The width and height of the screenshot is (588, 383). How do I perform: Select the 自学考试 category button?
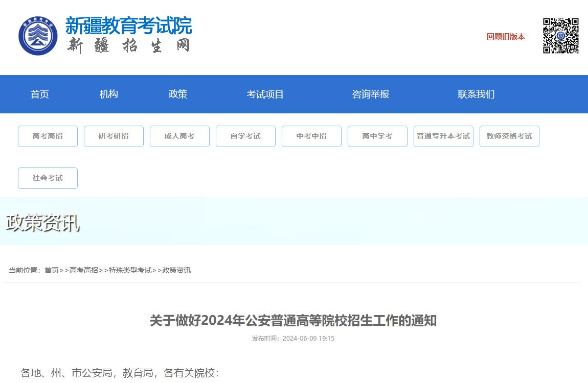coord(245,136)
